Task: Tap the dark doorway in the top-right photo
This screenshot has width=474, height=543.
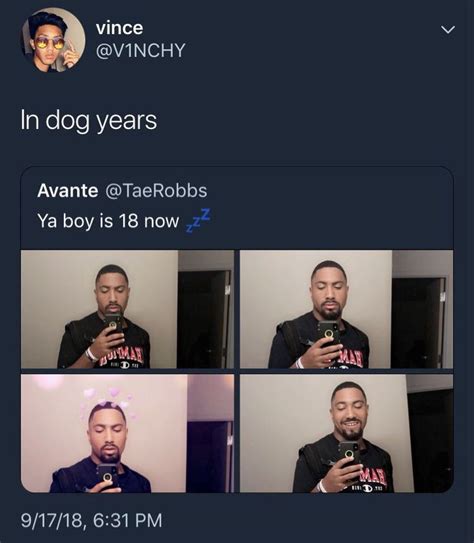Action: [418, 322]
